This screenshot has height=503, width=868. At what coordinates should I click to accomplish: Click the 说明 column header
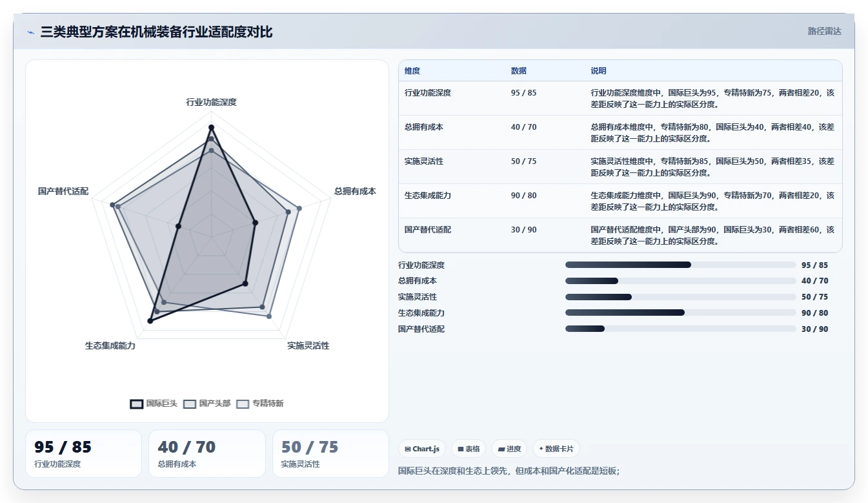598,71
